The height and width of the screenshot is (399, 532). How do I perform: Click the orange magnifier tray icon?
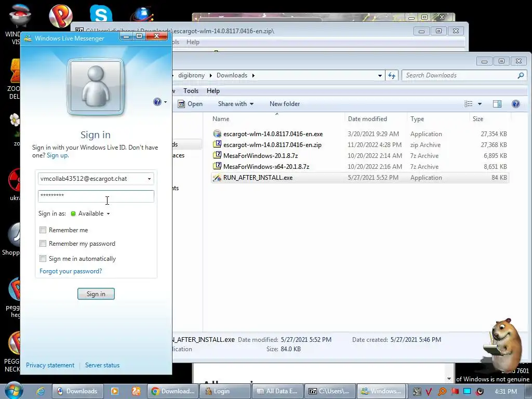coord(442,392)
